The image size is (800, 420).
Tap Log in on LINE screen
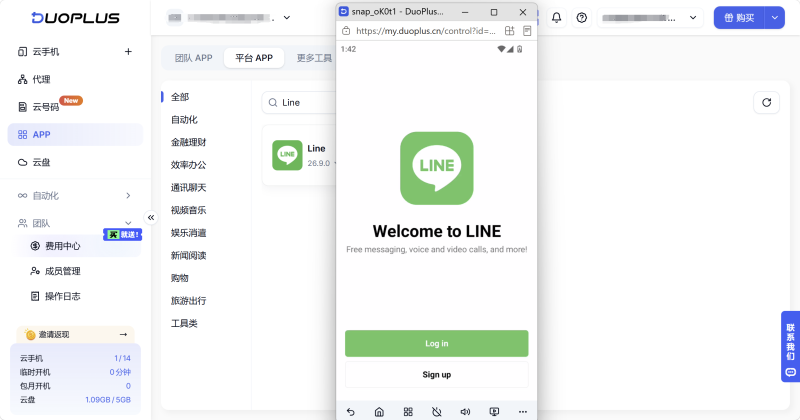pyautogui.click(x=437, y=343)
